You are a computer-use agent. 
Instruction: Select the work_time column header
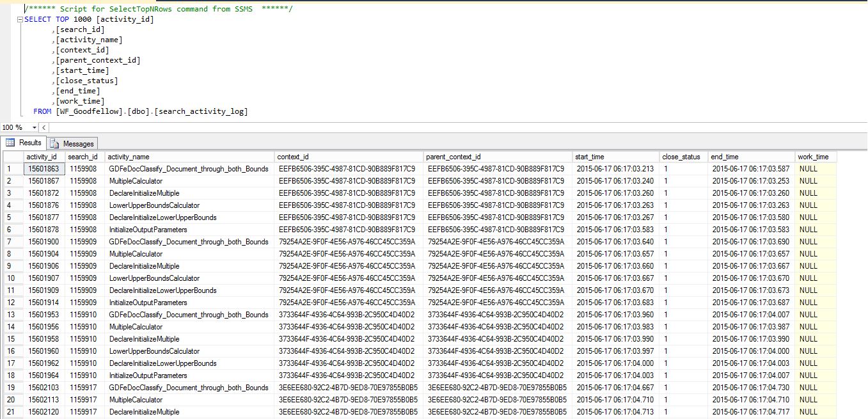816,157
